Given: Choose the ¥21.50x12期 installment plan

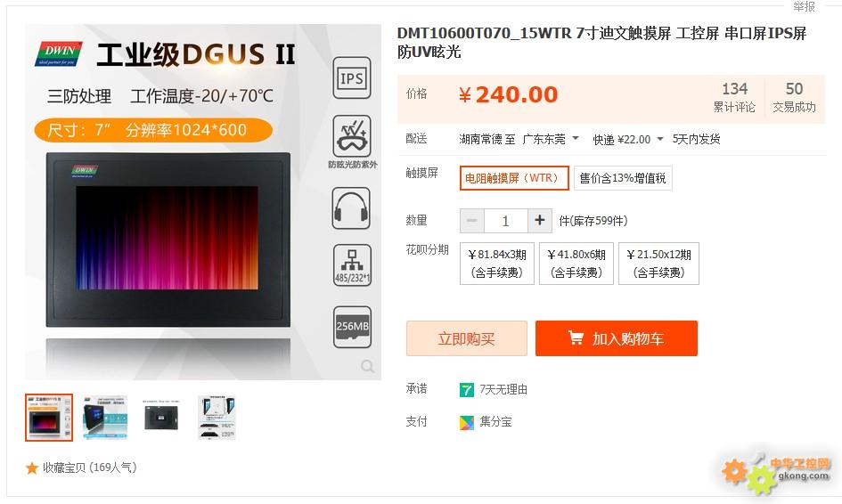Looking at the screenshot, I should (658, 264).
